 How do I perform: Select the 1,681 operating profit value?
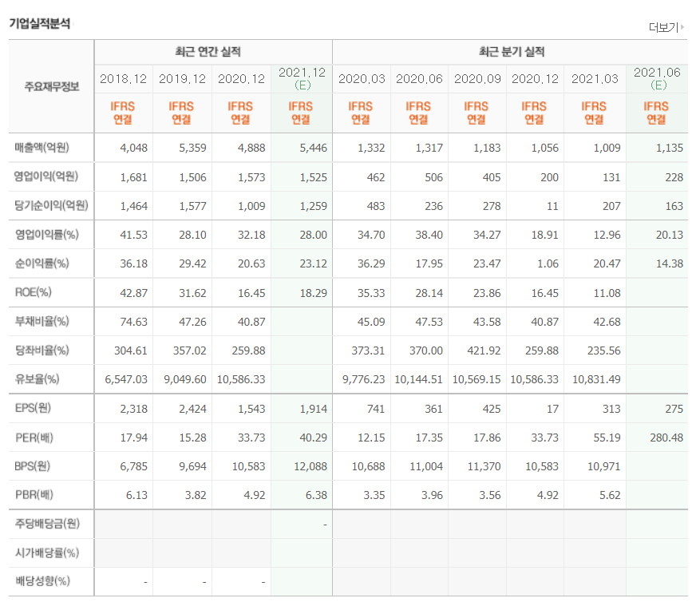tap(134, 177)
